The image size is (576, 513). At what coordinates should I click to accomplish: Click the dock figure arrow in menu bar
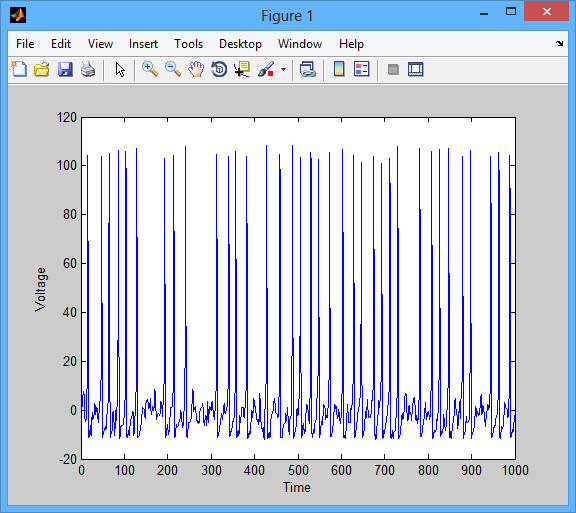(559, 44)
